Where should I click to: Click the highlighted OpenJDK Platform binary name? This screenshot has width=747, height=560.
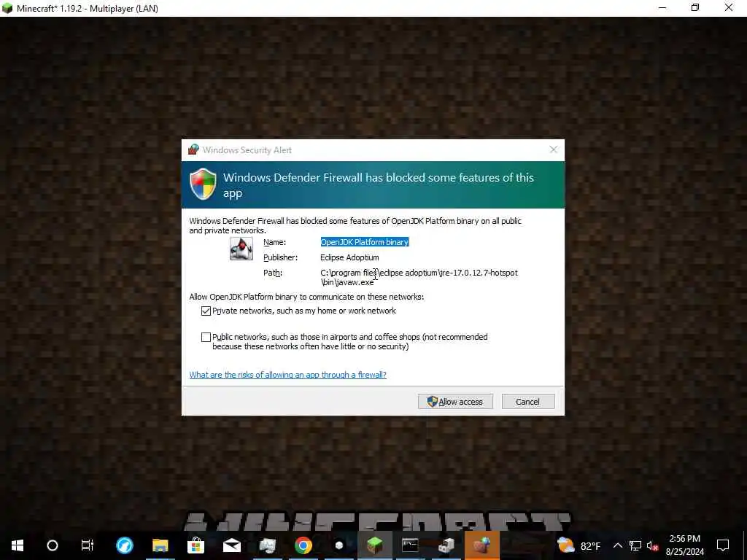(365, 242)
